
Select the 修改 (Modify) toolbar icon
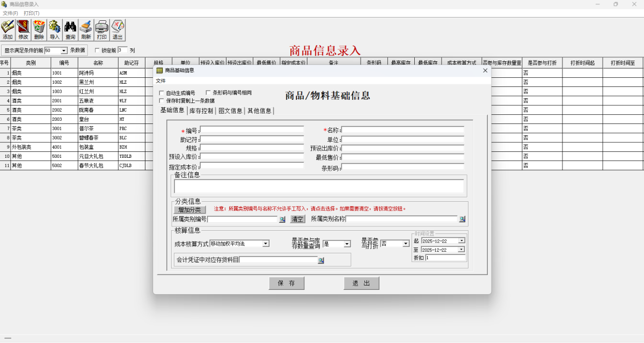point(23,30)
